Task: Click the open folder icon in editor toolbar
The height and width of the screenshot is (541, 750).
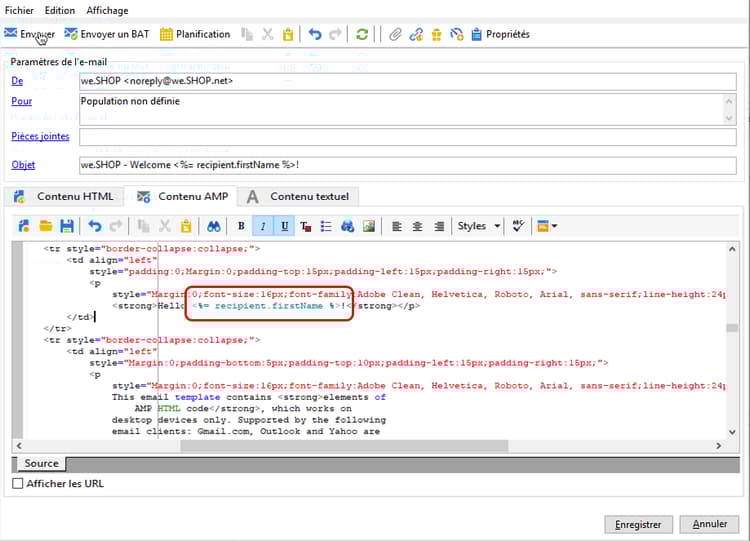Action: click(45, 226)
